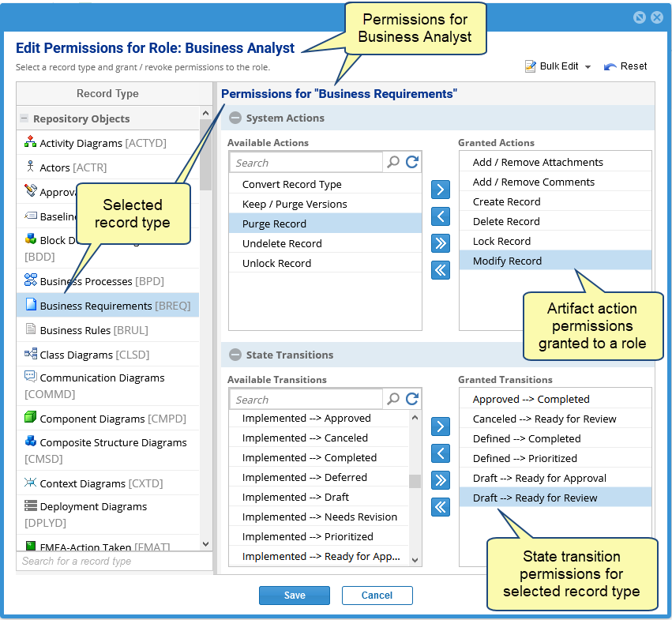Click the Component Diagrams green cube icon
The image size is (672, 620).
click(31, 418)
